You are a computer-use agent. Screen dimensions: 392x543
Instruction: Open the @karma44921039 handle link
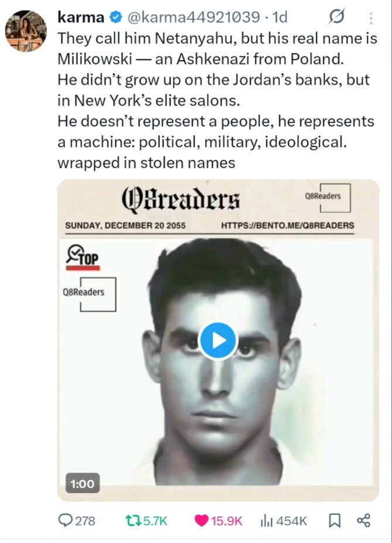pos(194,18)
